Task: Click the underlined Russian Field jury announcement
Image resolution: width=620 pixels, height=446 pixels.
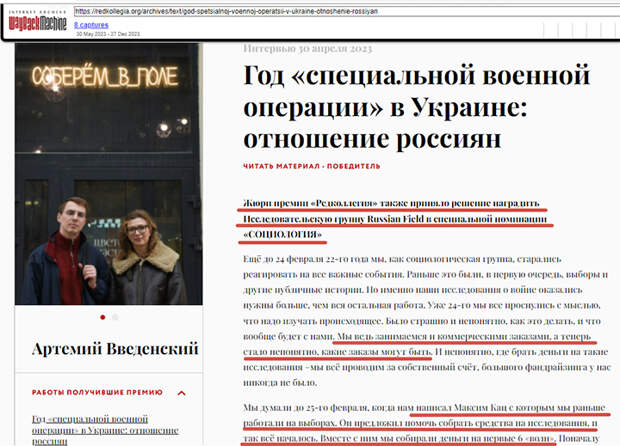Action: coord(395,219)
